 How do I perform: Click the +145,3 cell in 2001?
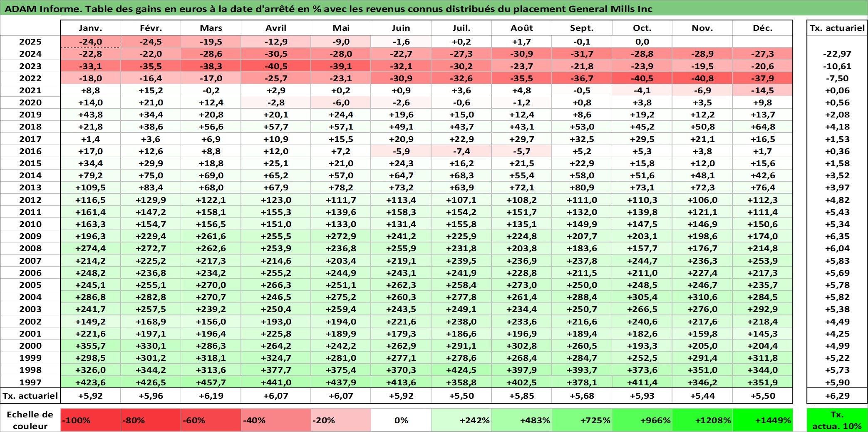point(762,334)
